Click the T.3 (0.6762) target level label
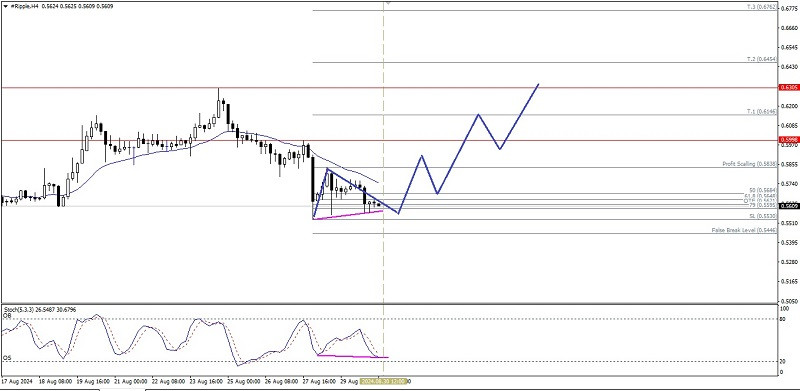Image resolution: width=800 pixels, height=391 pixels. tap(761, 7)
